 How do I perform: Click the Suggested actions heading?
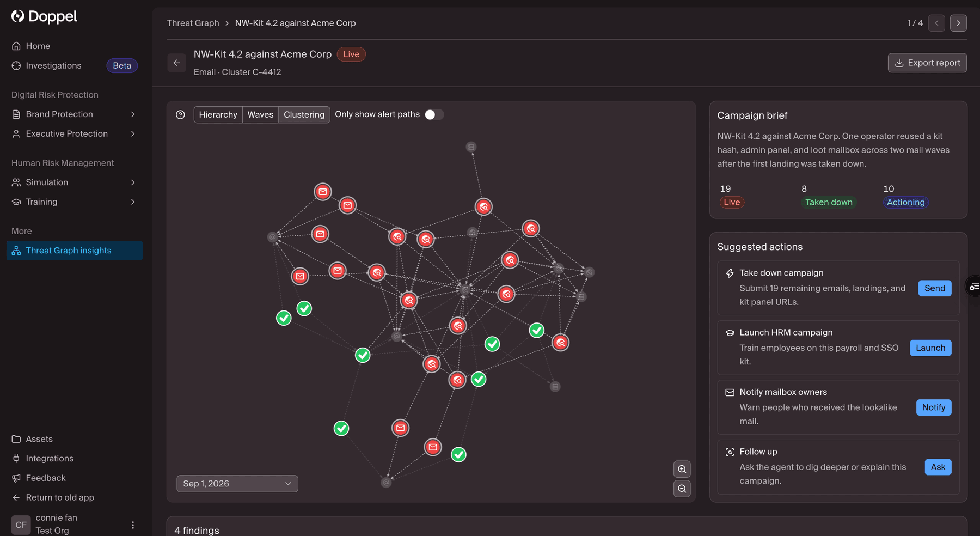760,247
